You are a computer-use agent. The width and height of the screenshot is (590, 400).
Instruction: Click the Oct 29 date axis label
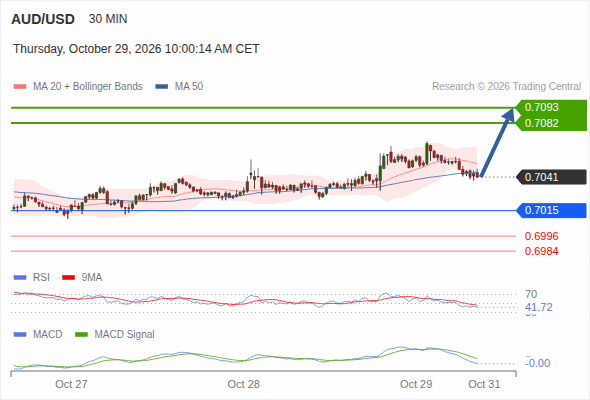tap(416, 384)
